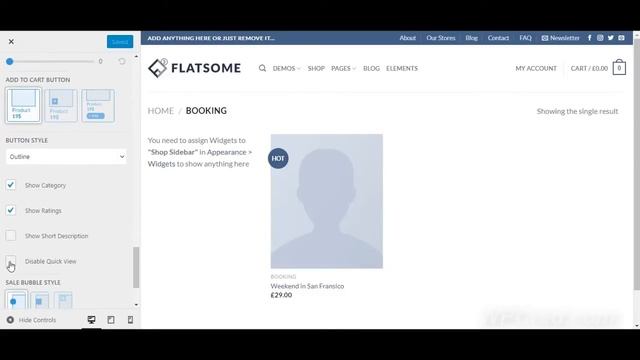The width and height of the screenshot is (640, 360).
Task: Switch to desktop preview icon
Action: click(x=91, y=320)
